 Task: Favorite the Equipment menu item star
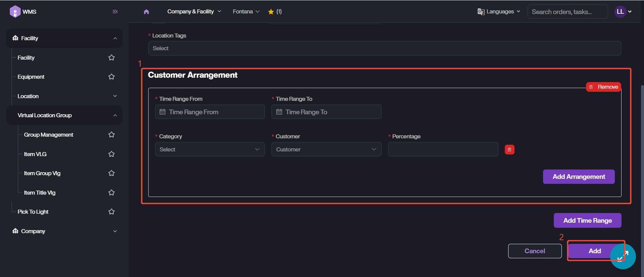point(112,77)
